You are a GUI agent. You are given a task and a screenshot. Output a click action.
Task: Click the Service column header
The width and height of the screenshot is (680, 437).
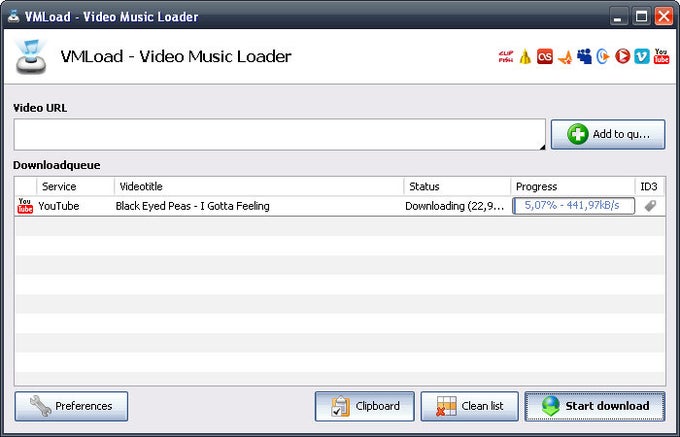75,187
